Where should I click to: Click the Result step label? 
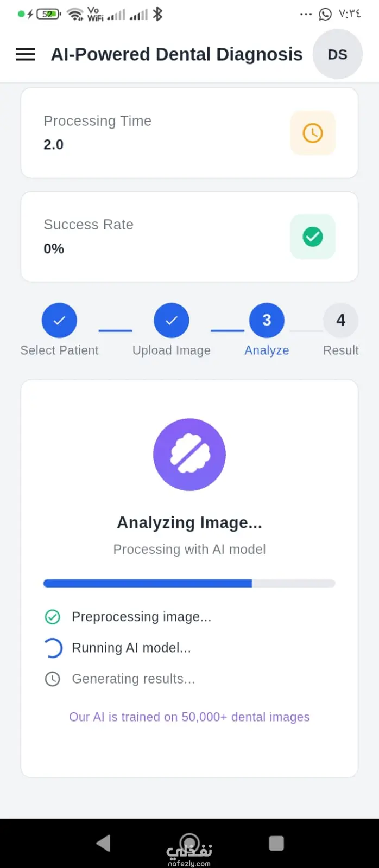[x=340, y=350]
